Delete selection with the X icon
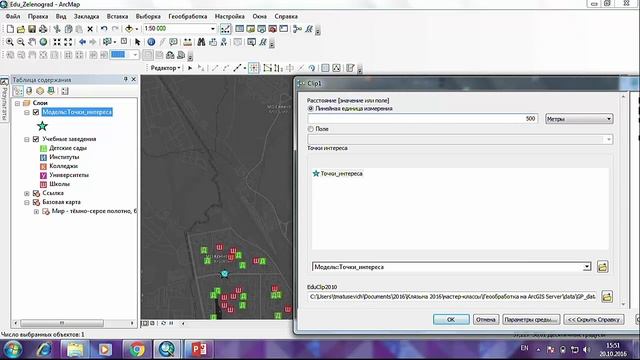640x360 pixels. point(90,29)
